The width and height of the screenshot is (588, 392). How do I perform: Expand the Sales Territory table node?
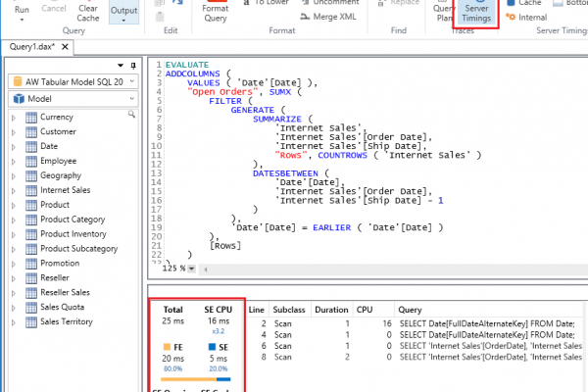14,322
